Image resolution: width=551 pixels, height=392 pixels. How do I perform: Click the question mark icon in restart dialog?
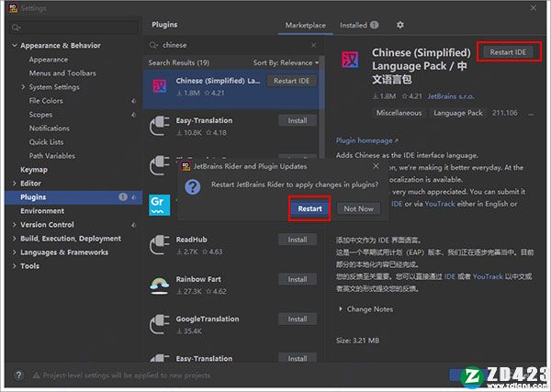click(193, 187)
